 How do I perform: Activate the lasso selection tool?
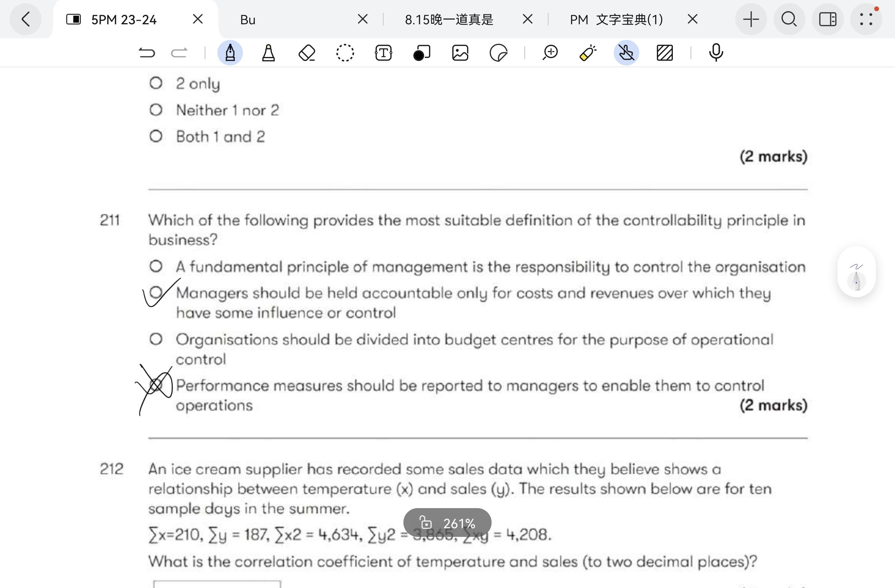point(345,53)
